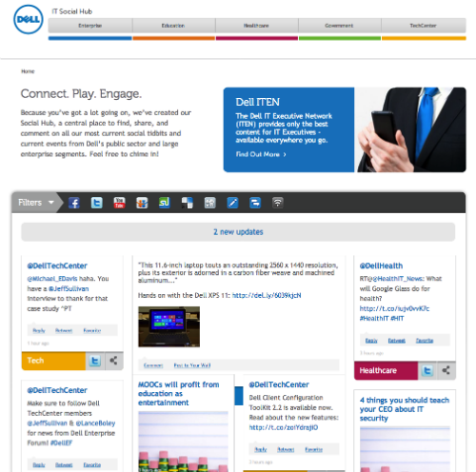Retweet the @Michael_EDavis tweet

coord(64,330)
